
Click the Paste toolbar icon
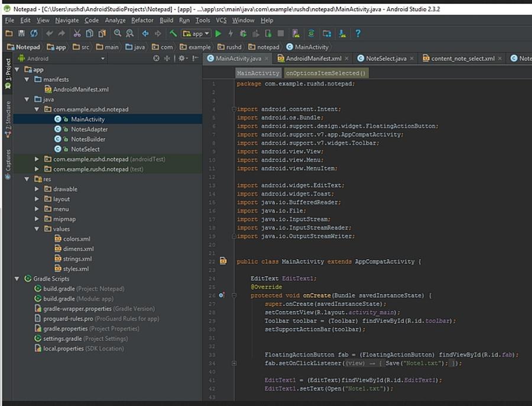[x=102, y=33]
